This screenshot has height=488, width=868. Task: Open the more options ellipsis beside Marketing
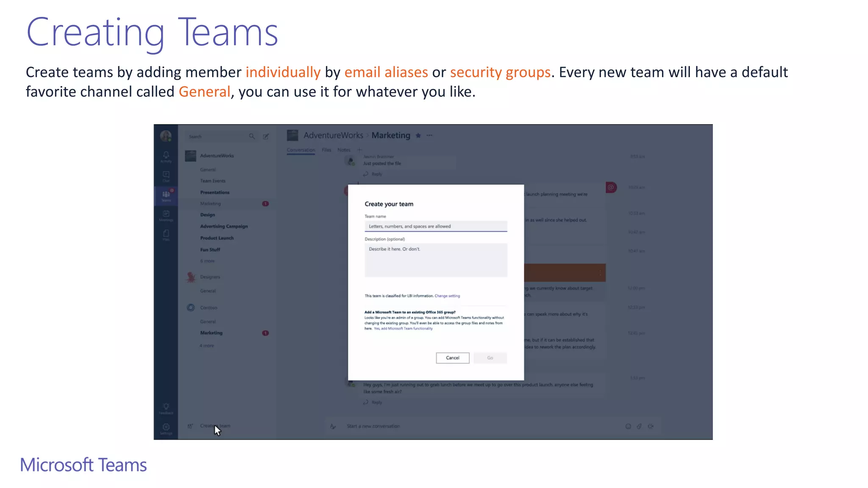pyautogui.click(x=429, y=136)
